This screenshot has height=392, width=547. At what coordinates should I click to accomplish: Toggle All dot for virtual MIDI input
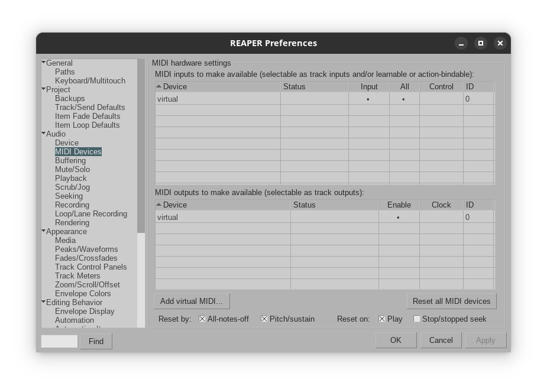tap(404, 99)
